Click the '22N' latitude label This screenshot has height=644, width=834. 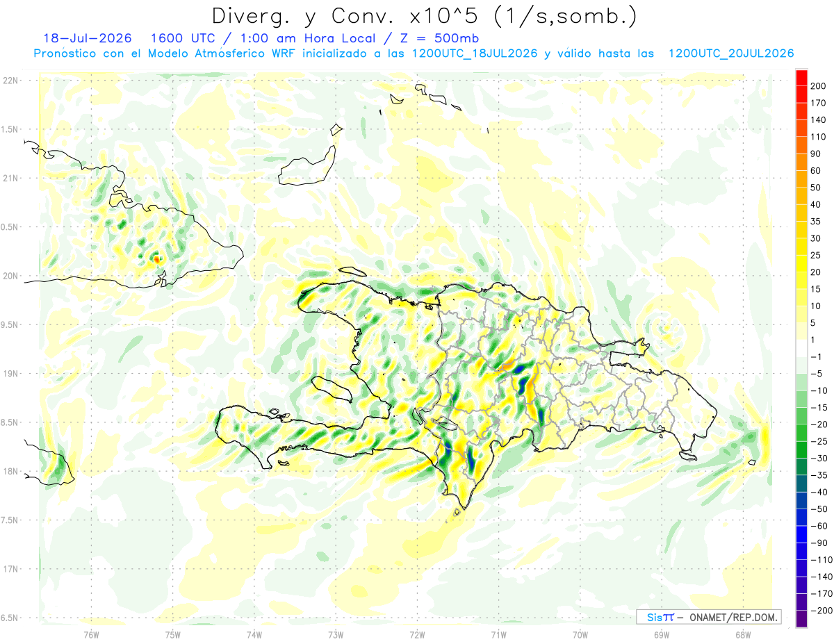click(x=10, y=80)
